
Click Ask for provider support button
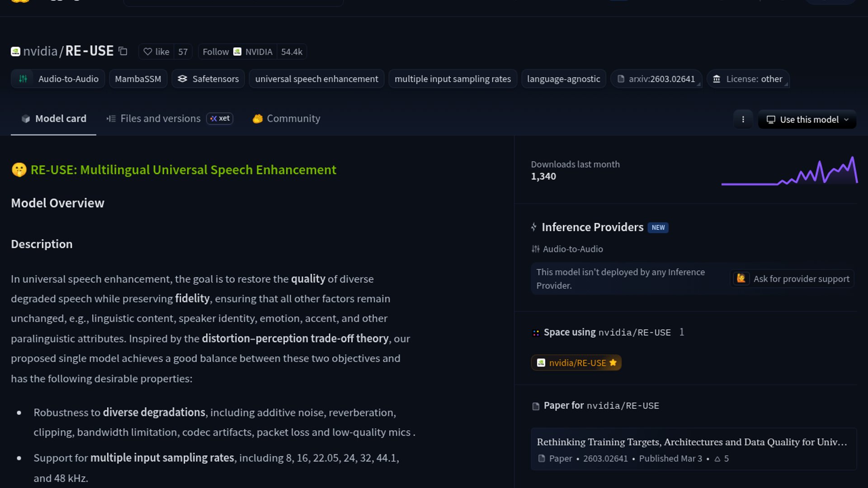coord(793,279)
